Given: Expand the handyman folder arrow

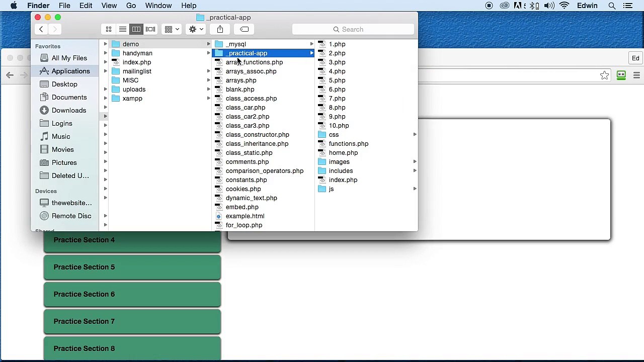Looking at the screenshot, I should click(208, 53).
